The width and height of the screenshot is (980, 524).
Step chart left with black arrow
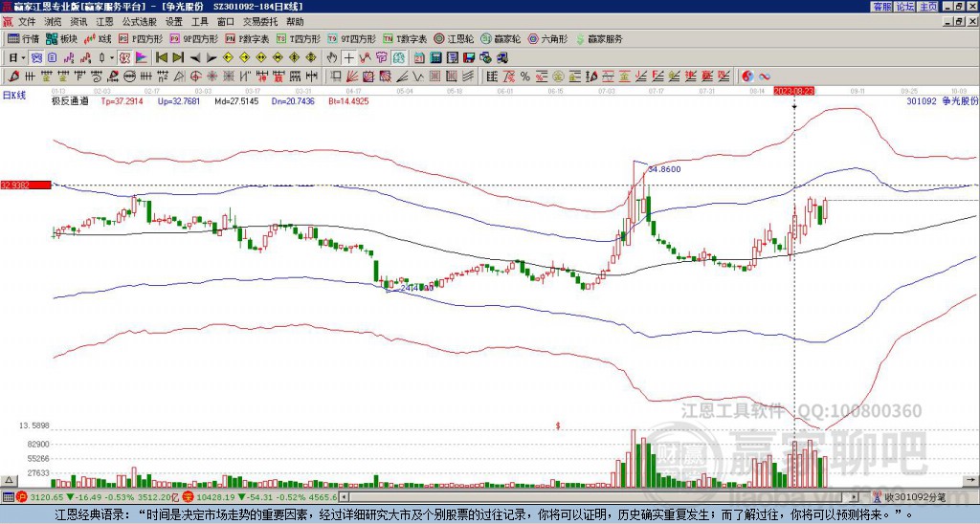pos(195,58)
